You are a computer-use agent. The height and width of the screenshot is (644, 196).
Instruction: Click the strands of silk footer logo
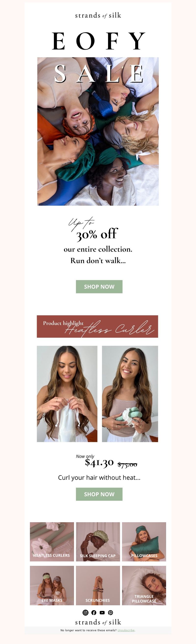click(98, 622)
